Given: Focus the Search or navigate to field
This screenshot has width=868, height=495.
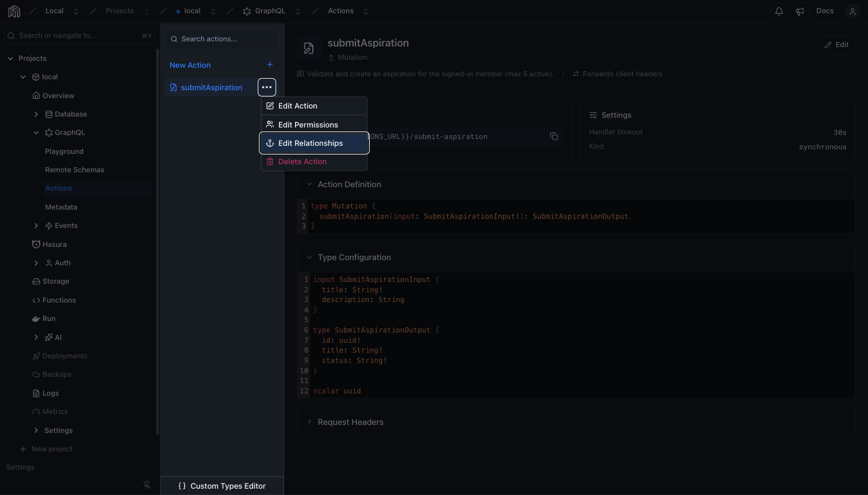Looking at the screenshot, I should pos(80,36).
